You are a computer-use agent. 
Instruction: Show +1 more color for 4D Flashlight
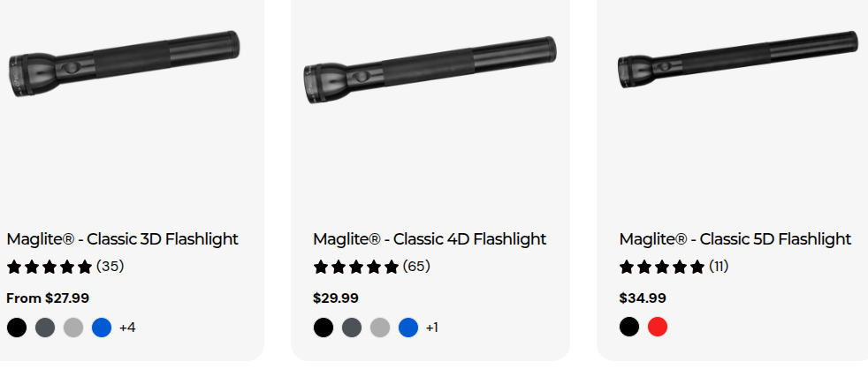coord(431,328)
